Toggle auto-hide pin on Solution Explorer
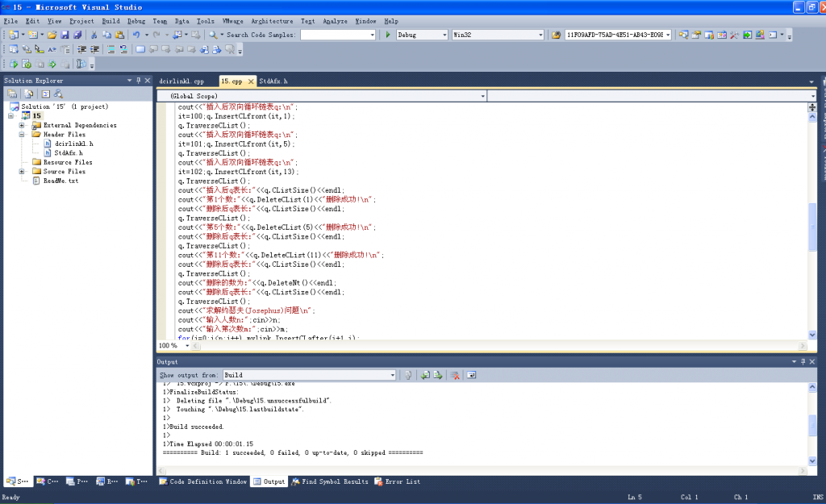 point(138,81)
